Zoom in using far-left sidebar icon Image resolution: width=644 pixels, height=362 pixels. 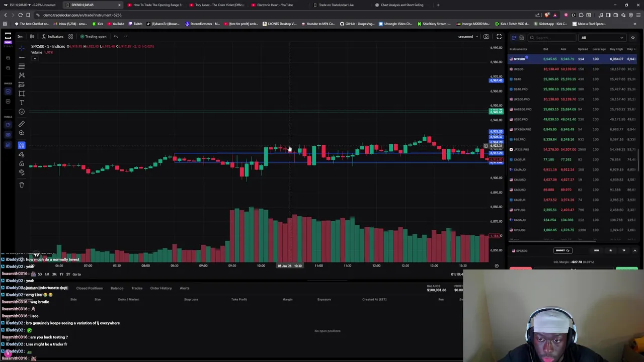coord(8,58)
